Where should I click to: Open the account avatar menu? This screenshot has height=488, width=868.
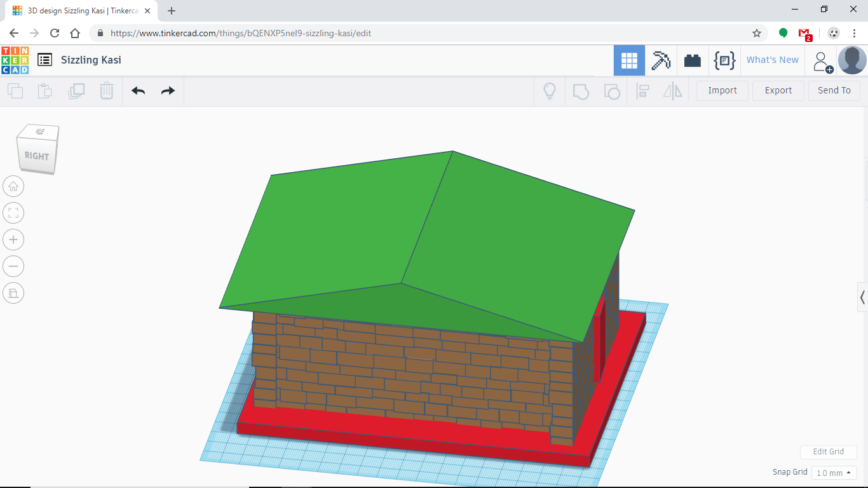[x=851, y=60]
